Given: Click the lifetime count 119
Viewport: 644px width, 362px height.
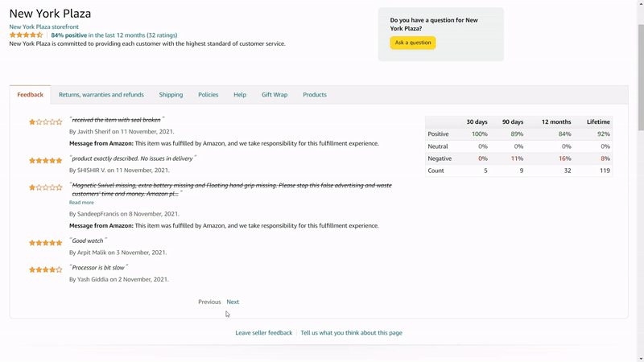Looking at the screenshot, I should click(605, 171).
